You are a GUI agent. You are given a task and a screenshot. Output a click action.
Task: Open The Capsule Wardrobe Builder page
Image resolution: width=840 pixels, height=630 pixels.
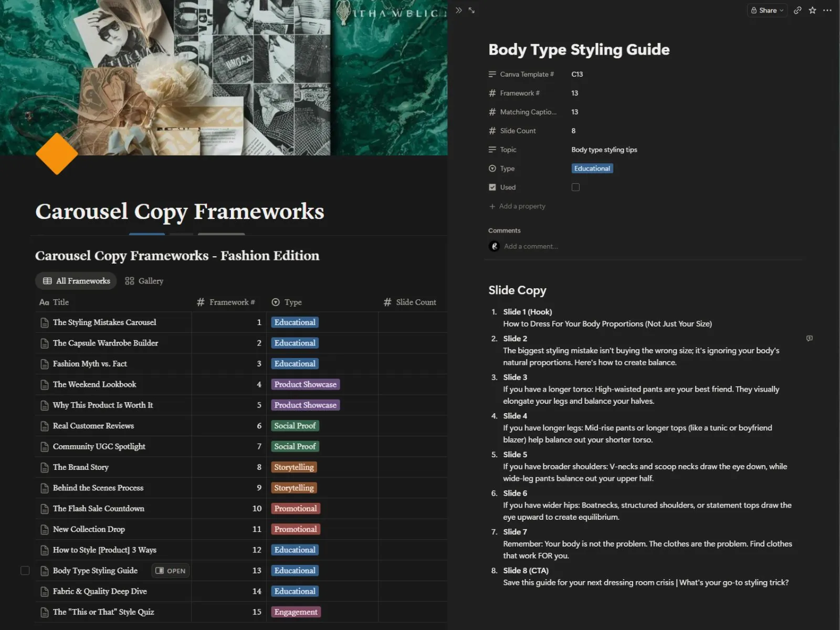pos(105,343)
